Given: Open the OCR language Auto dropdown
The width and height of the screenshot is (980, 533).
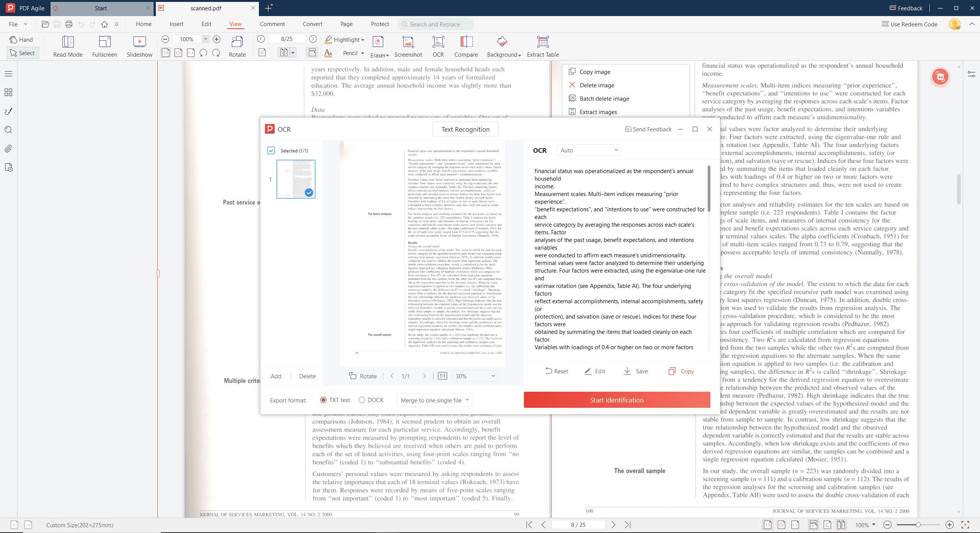Looking at the screenshot, I should (589, 150).
